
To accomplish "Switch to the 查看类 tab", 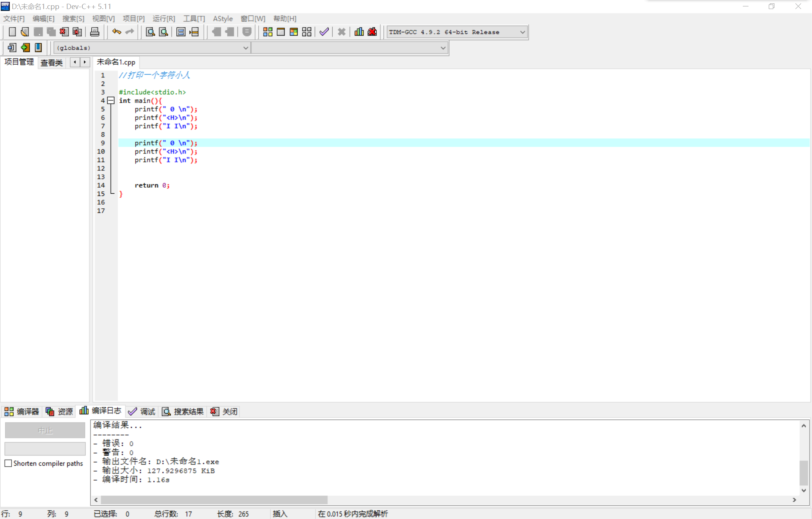I will click(x=52, y=62).
